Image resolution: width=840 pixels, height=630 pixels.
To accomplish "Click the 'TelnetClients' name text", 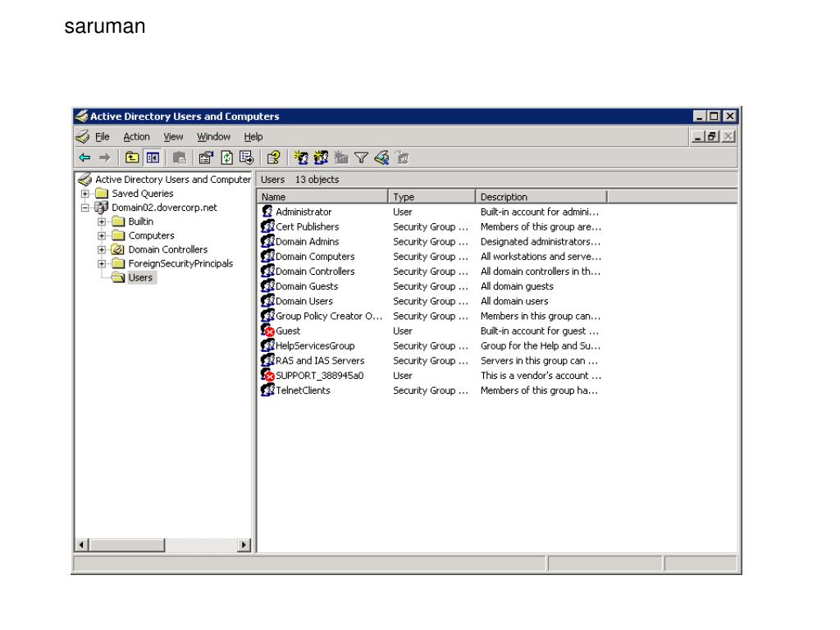I will click(x=304, y=390).
